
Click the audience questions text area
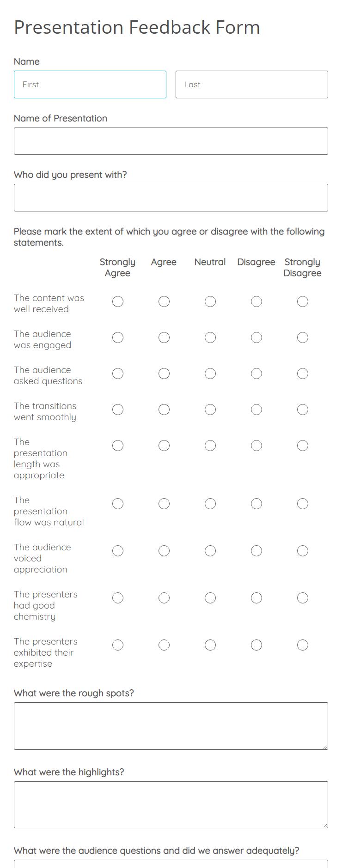tap(171, 864)
